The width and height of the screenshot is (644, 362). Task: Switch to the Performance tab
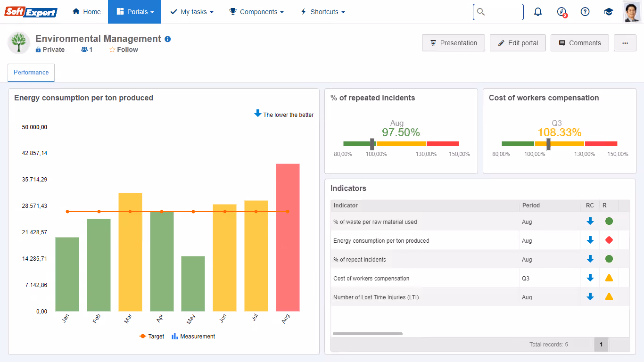(x=31, y=73)
